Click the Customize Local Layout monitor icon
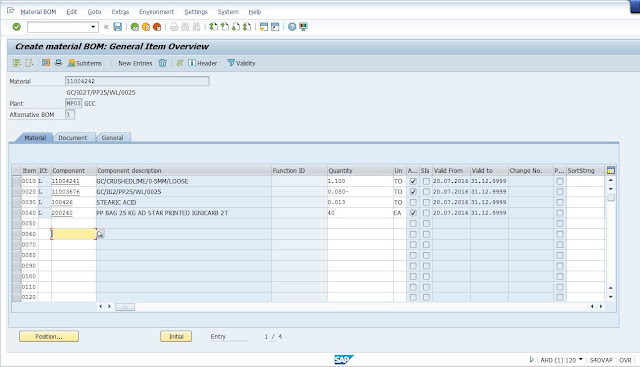640x367 pixels. point(303,27)
